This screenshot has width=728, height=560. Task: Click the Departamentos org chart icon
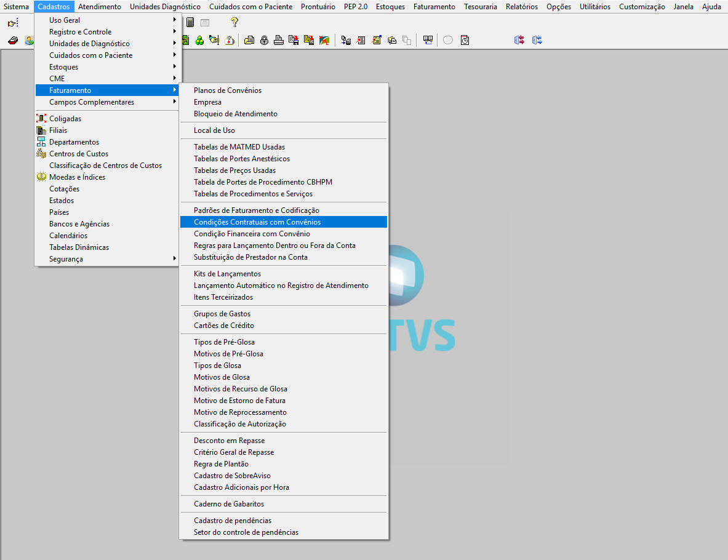(x=41, y=142)
